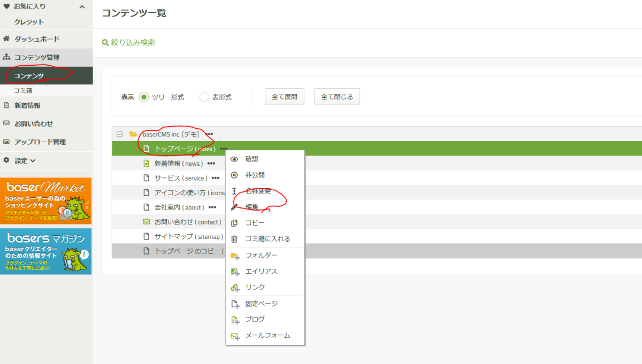
Task: Collapse the お気に入り sidebar section
Action: click(82, 7)
